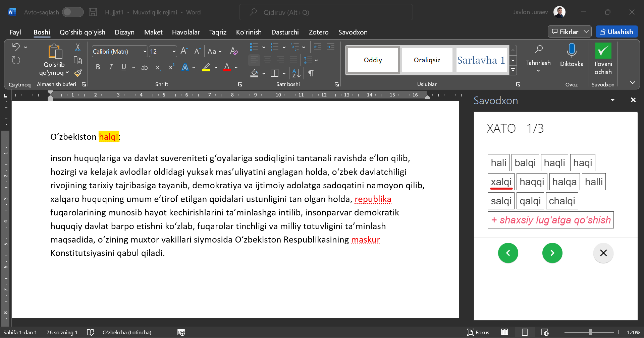The width and height of the screenshot is (644, 338).
Task: Click the zoom slider in status bar
Action: coord(590,332)
